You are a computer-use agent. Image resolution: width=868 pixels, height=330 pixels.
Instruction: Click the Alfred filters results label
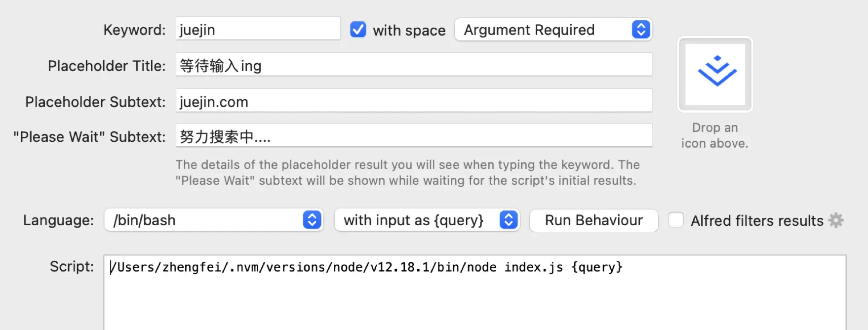757,220
